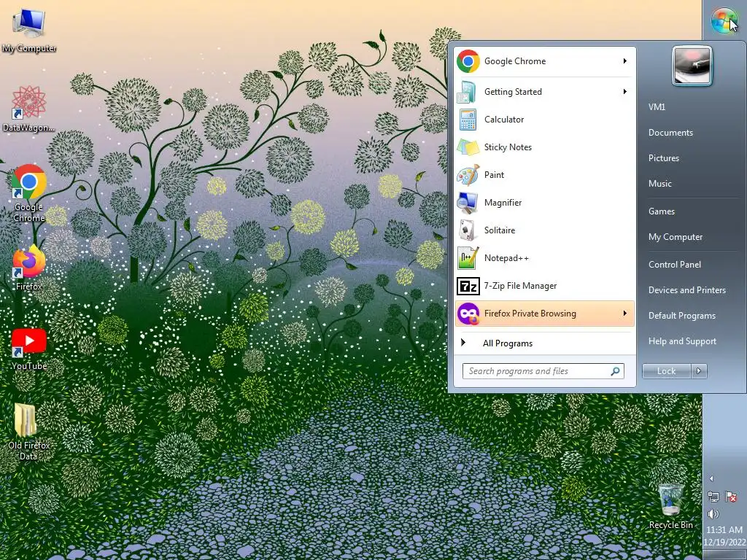Viewport: 747px width, 560px height.
Task: Click the Action Center flag icon
Action: [x=731, y=497]
